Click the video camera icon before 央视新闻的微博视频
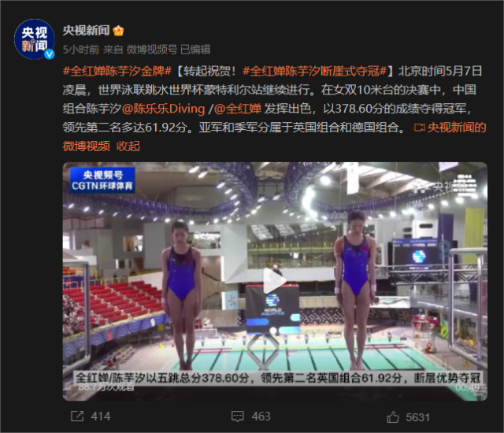This screenshot has width=504, height=433. point(420,128)
